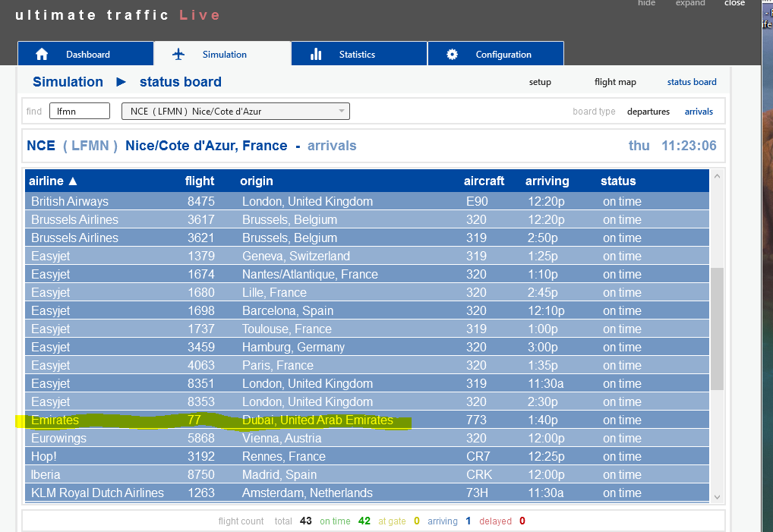
Task: Switch board type to arrivals
Action: [x=699, y=112]
